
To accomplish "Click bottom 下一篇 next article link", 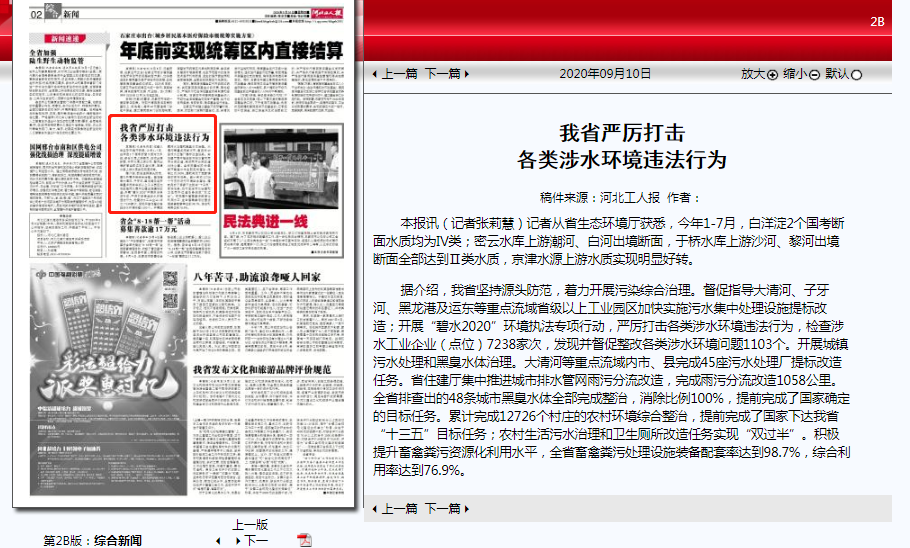I will pos(443,509).
